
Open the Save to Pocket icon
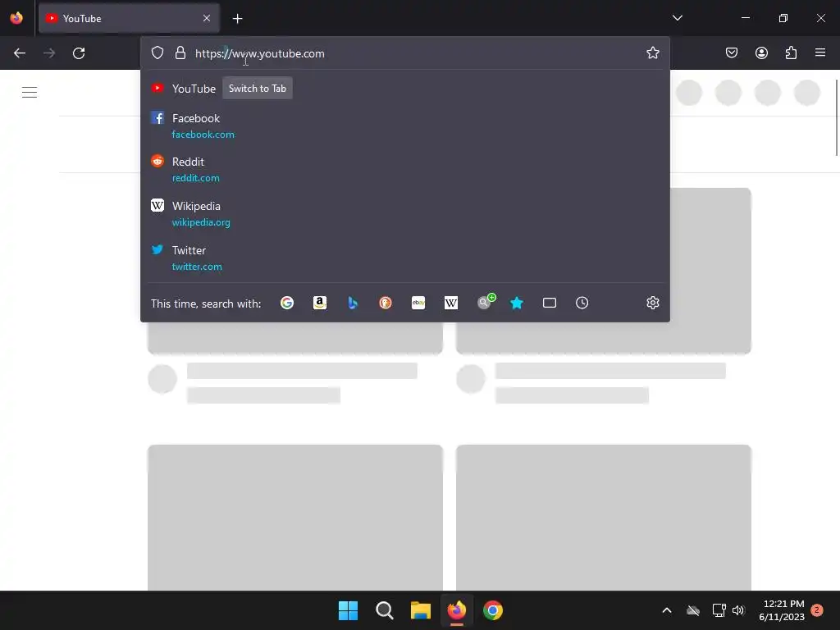click(731, 52)
